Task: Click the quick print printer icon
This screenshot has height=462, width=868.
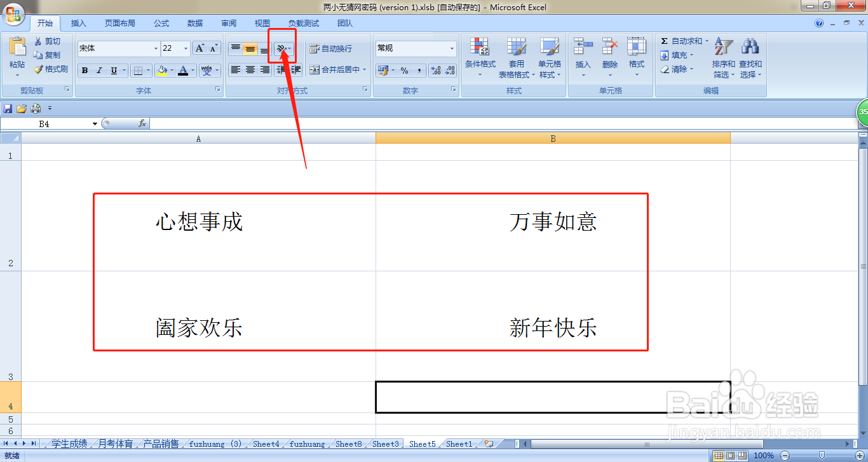Action: (x=36, y=109)
